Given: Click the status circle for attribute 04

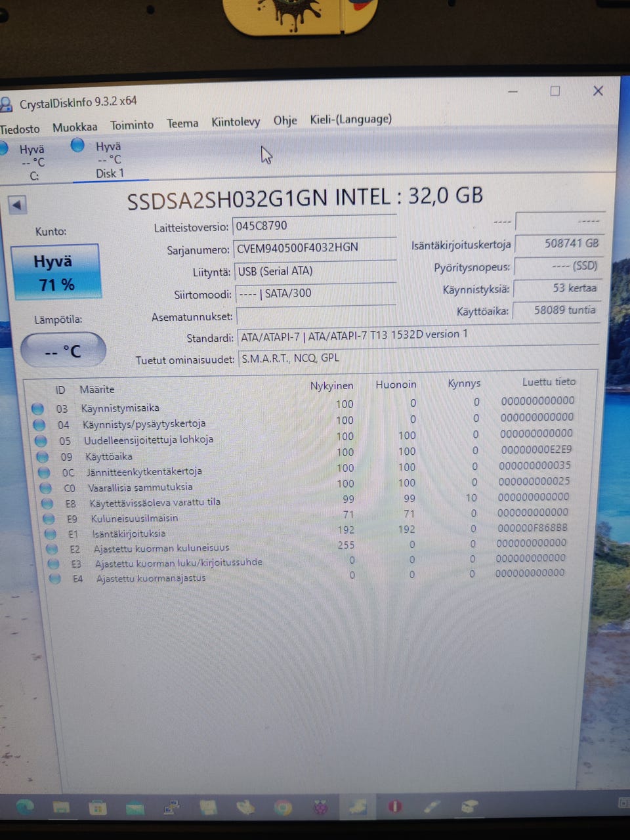Looking at the screenshot, I should pyautogui.click(x=39, y=425).
